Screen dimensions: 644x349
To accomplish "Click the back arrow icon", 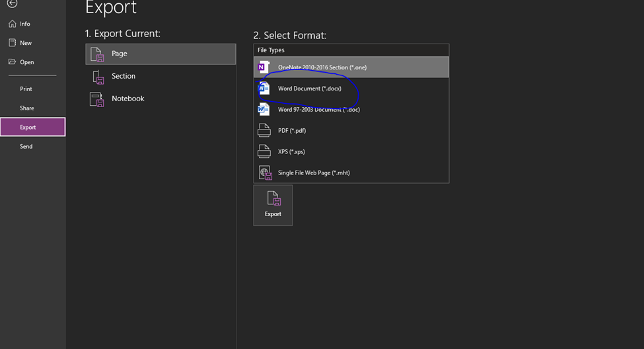I will pyautogui.click(x=13, y=3).
